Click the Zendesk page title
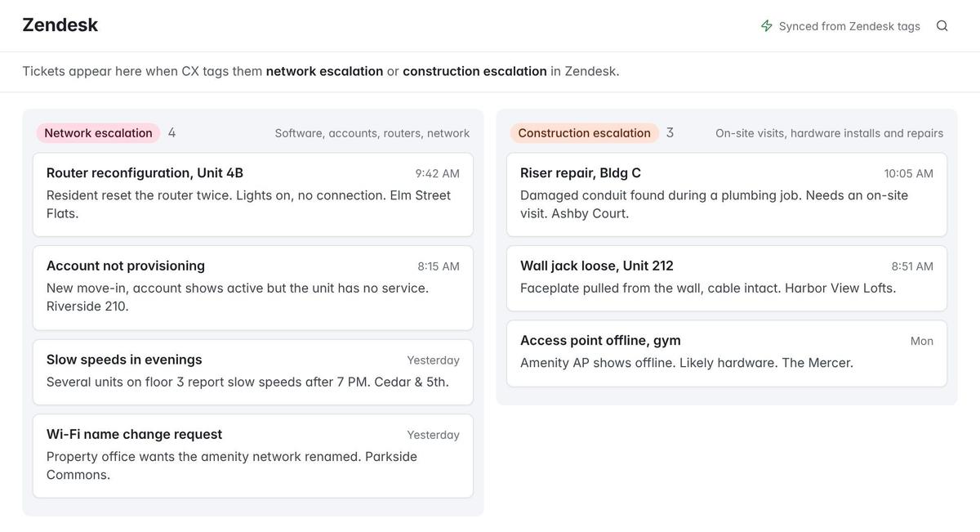Viewport: 980px width, 532px height. (60, 25)
